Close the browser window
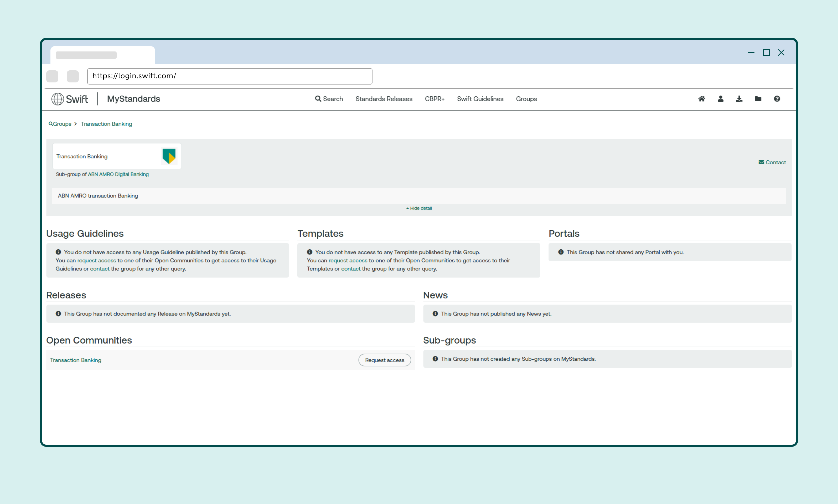This screenshot has width=838, height=504. click(781, 53)
